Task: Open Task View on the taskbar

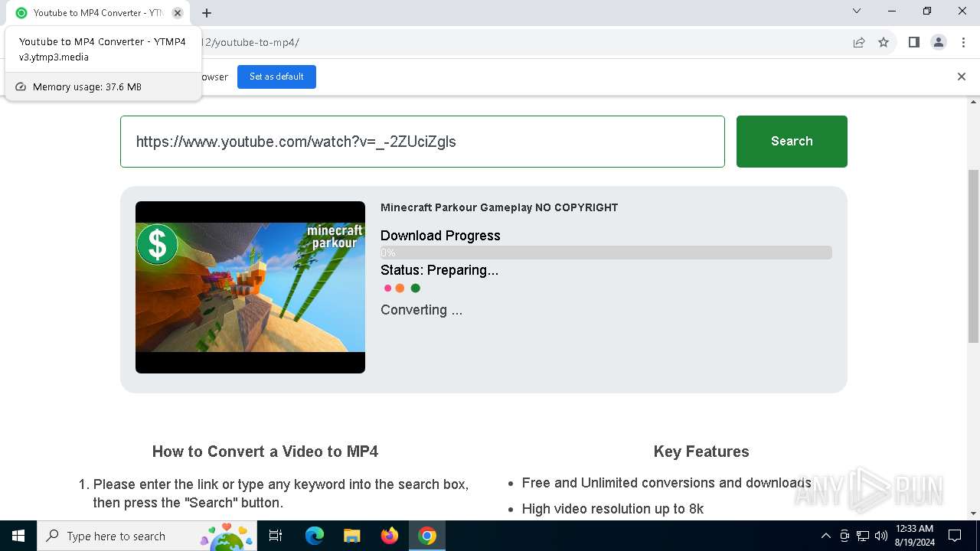Action: (276, 536)
